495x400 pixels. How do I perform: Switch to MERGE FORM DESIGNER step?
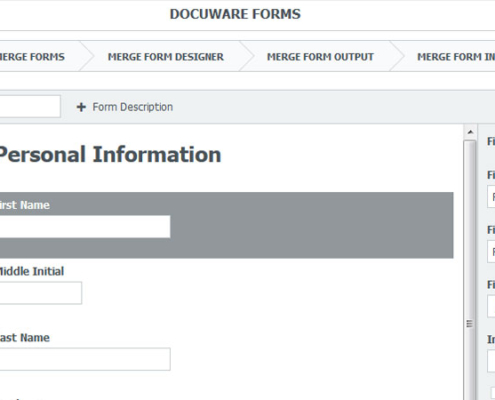pyautogui.click(x=166, y=57)
